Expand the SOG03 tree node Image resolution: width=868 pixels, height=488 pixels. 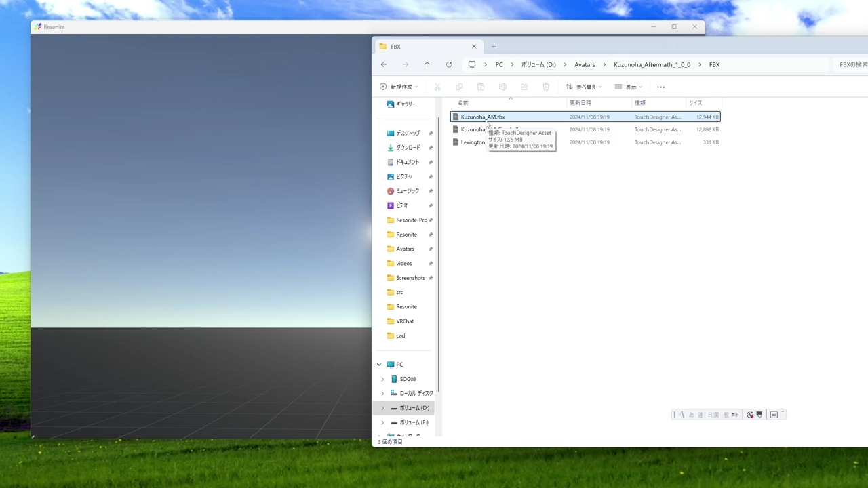point(382,379)
